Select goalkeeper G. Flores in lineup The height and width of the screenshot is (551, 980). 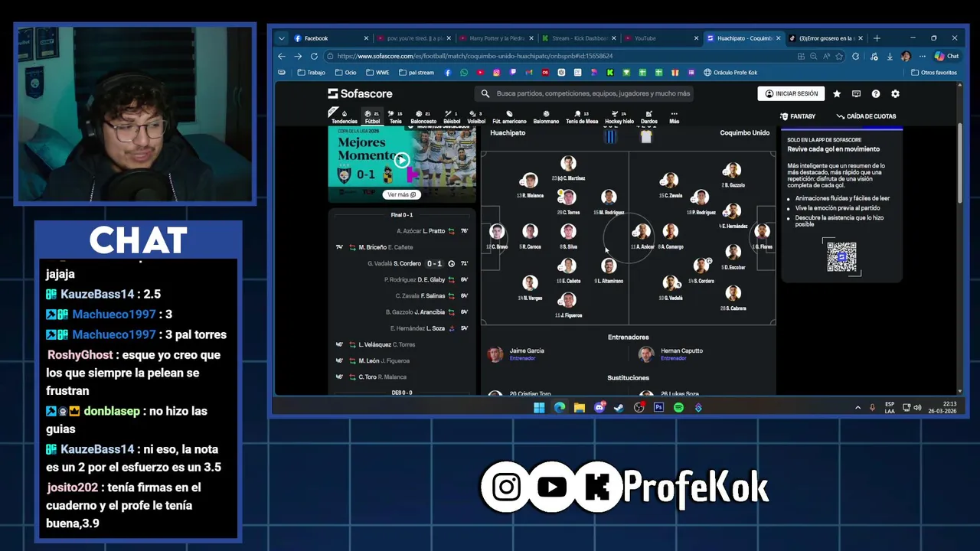(x=762, y=237)
